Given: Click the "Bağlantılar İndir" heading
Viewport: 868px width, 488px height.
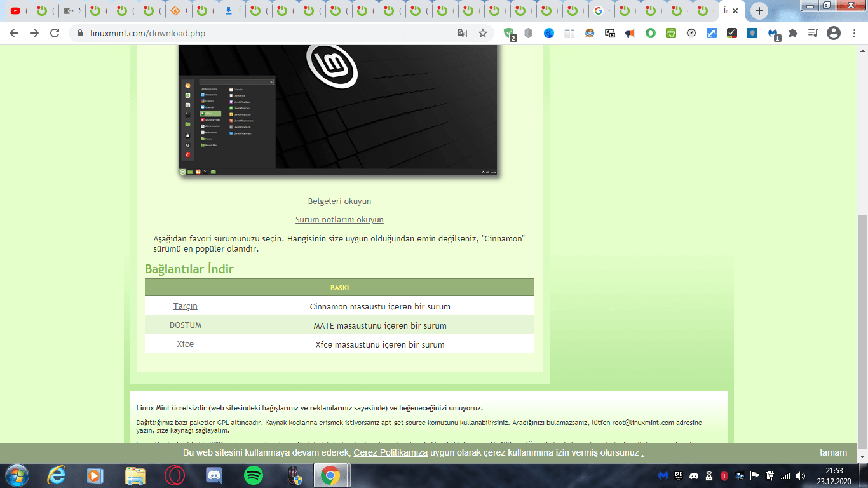Looking at the screenshot, I should [x=189, y=269].
